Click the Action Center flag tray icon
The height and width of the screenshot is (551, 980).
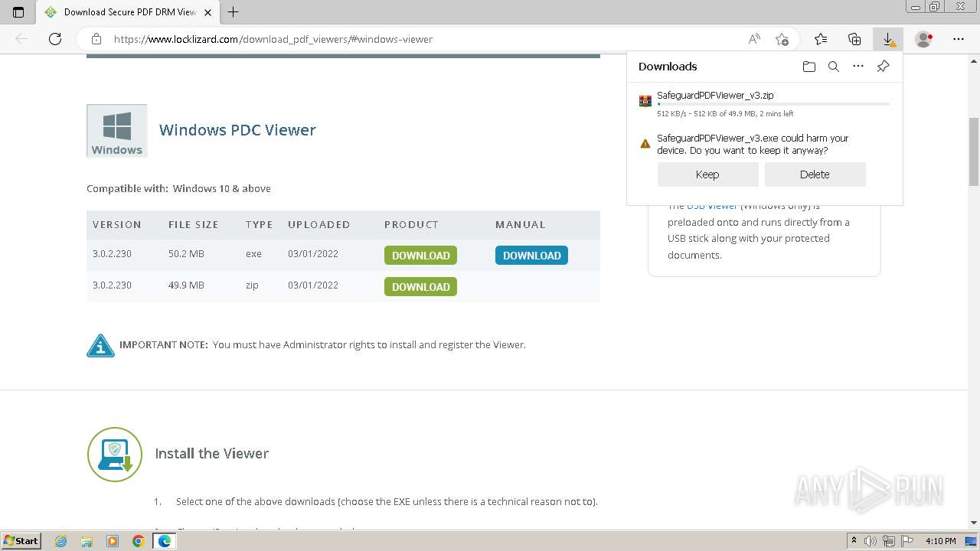906,541
